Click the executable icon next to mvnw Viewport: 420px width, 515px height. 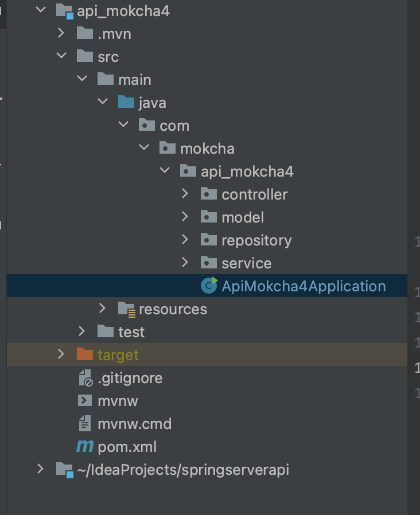[x=85, y=400]
